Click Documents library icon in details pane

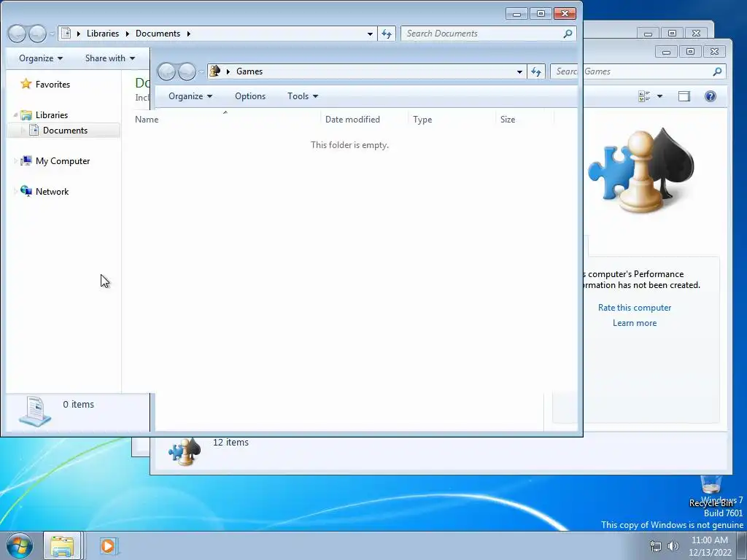point(35,411)
